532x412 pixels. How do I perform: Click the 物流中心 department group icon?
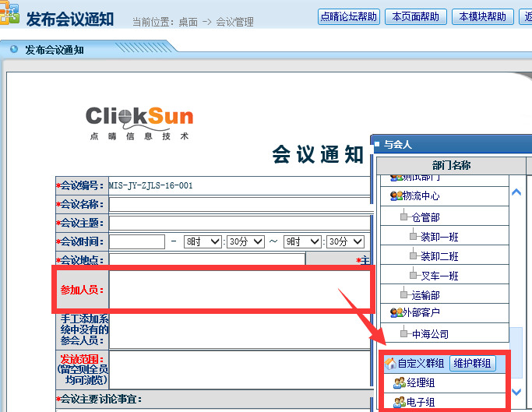click(396, 196)
